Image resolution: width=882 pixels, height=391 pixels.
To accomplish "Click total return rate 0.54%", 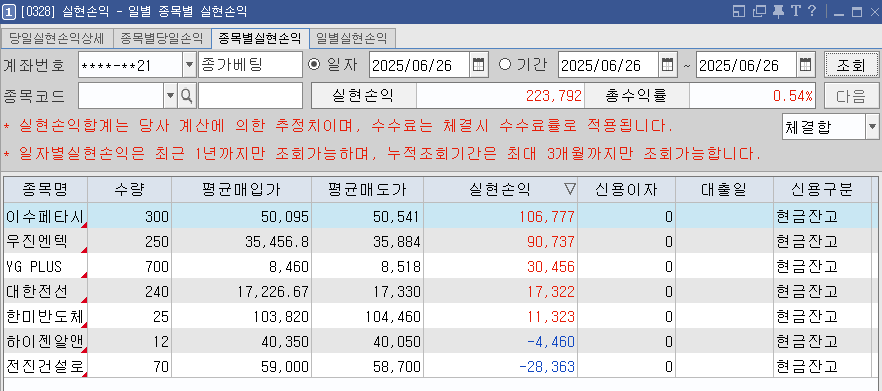I will 793,96.
